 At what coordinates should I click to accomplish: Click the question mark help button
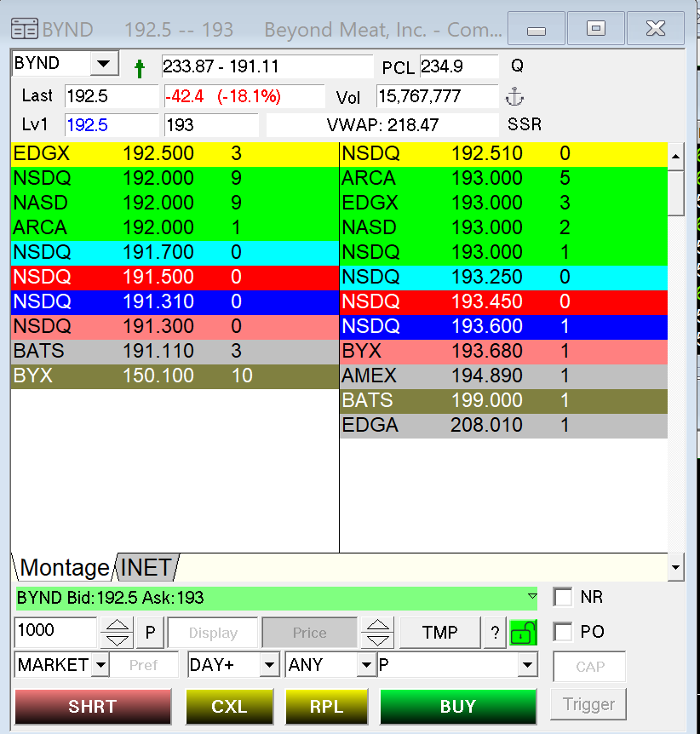pyautogui.click(x=495, y=633)
